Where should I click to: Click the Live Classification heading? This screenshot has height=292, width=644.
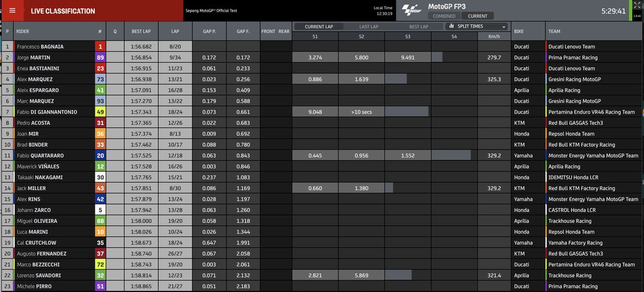(63, 11)
